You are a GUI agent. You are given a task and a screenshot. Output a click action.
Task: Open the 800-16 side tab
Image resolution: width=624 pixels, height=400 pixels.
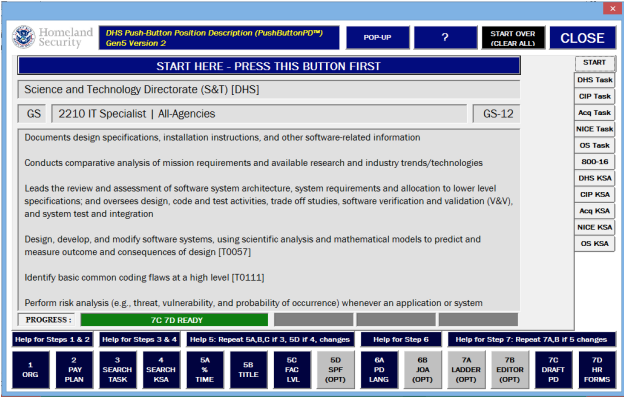[594, 160]
